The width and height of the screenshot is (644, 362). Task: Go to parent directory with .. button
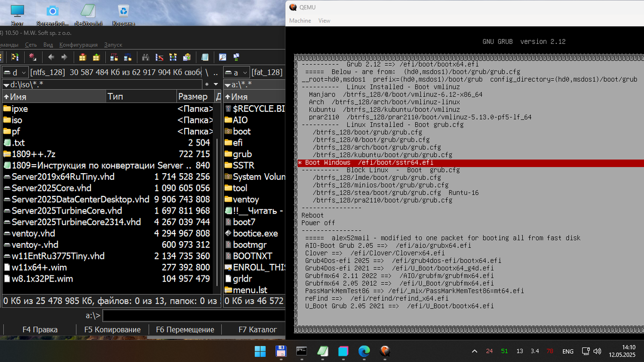pos(216,72)
